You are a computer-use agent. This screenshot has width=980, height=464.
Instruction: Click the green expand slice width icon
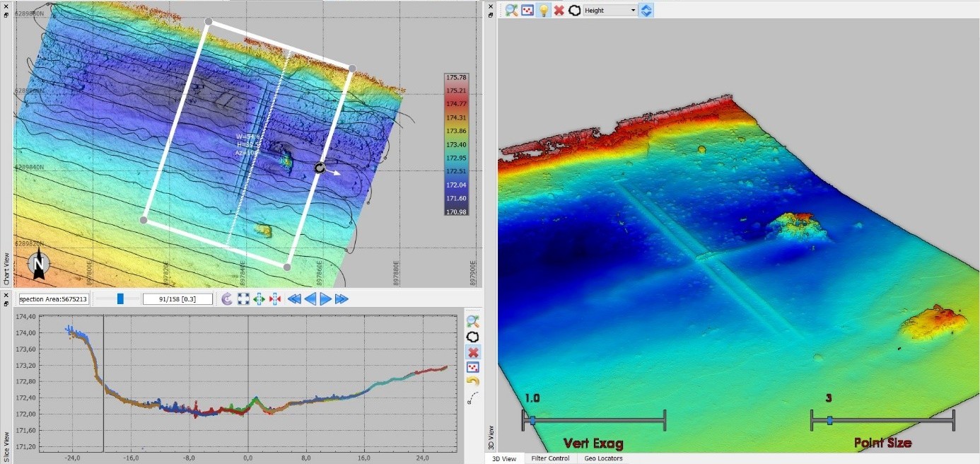pos(259,299)
